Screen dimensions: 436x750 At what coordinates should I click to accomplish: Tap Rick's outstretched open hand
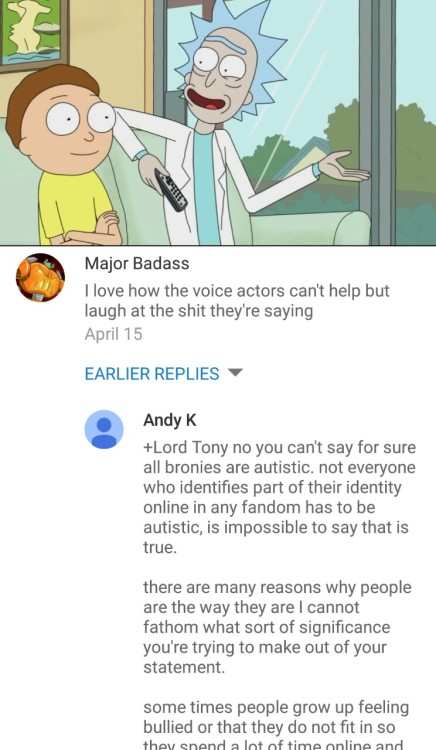[343, 166]
